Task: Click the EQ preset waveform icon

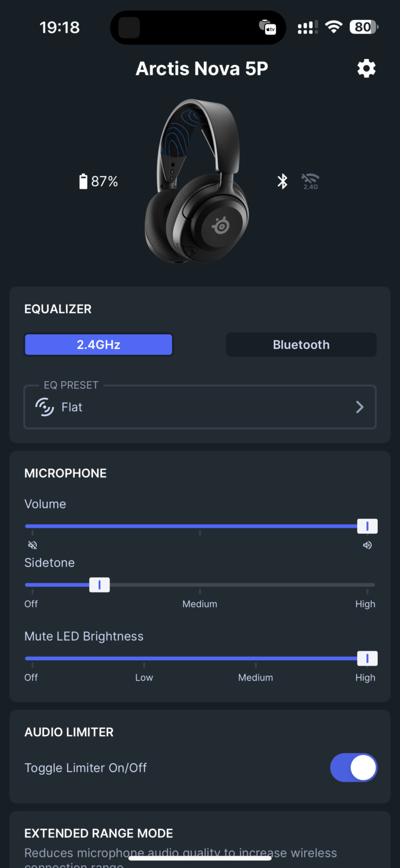Action: (44, 407)
